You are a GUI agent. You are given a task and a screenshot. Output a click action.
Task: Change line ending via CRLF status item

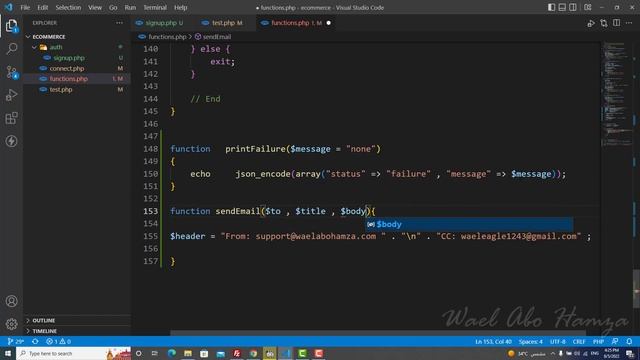coord(579,341)
